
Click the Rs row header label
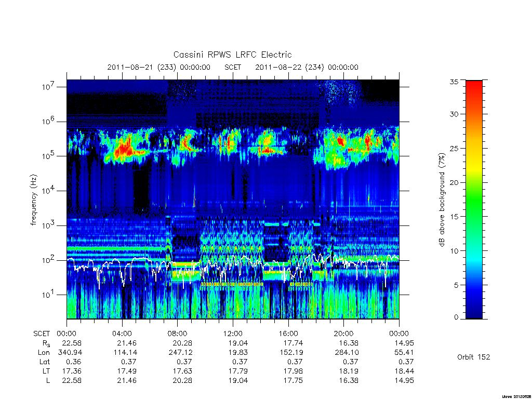(46, 343)
